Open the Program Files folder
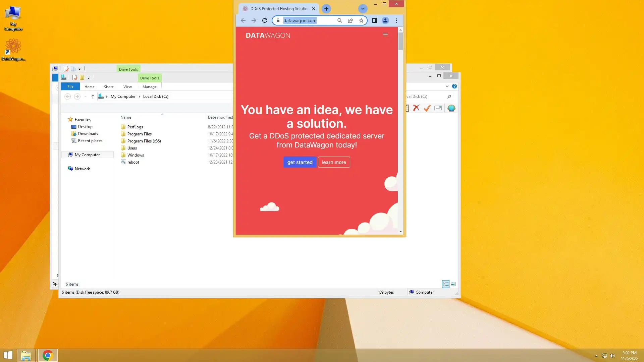This screenshot has width=644, height=362. pyautogui.click(x=139, y=134)
